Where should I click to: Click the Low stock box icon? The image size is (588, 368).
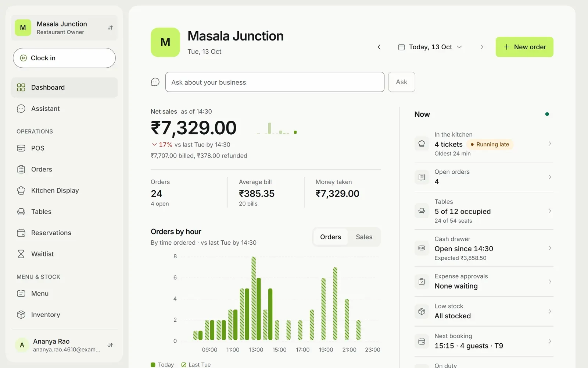click(x=422, y=311)
